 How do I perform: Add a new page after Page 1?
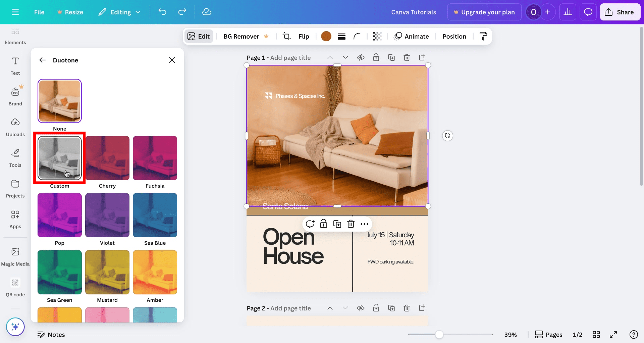tap(422, 57)
